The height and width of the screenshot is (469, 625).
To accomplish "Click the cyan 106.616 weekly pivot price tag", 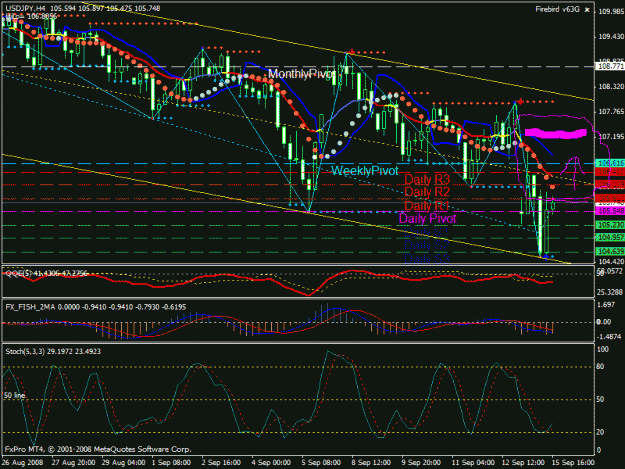I will coord(610,163).
